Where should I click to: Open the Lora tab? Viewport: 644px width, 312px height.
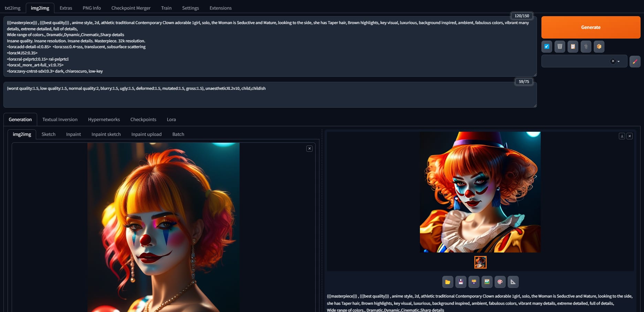coord(171,119)
